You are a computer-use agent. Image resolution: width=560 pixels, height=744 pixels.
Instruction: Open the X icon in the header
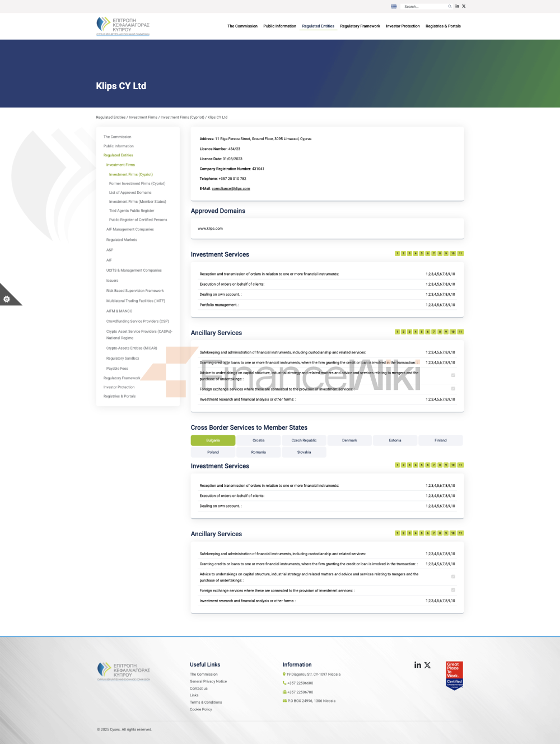pos(464,6)
